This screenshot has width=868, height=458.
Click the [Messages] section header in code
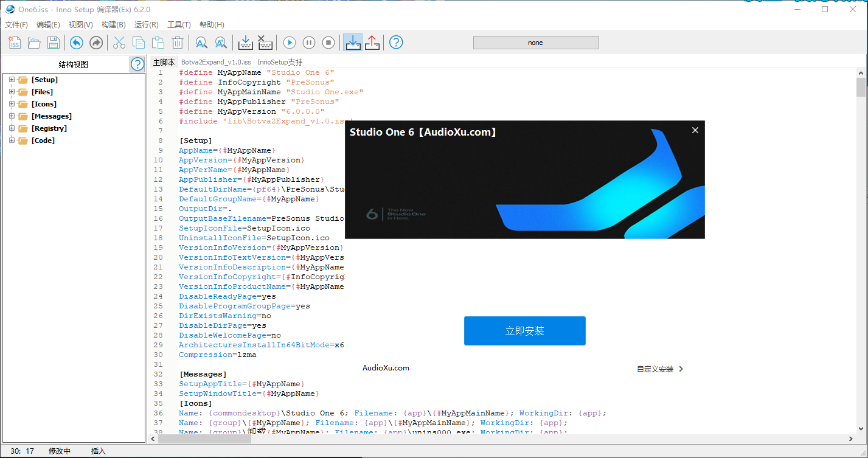coord(203,374)
